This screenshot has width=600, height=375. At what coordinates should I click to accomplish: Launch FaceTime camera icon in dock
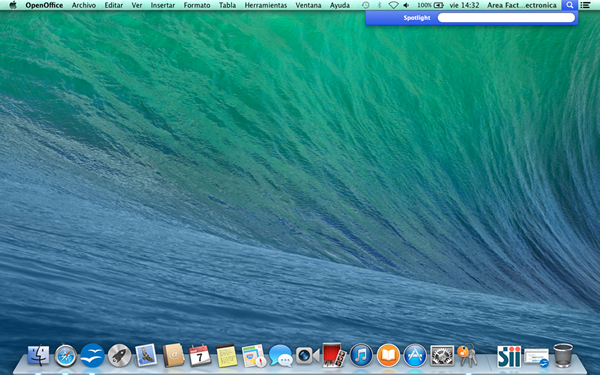307,356
